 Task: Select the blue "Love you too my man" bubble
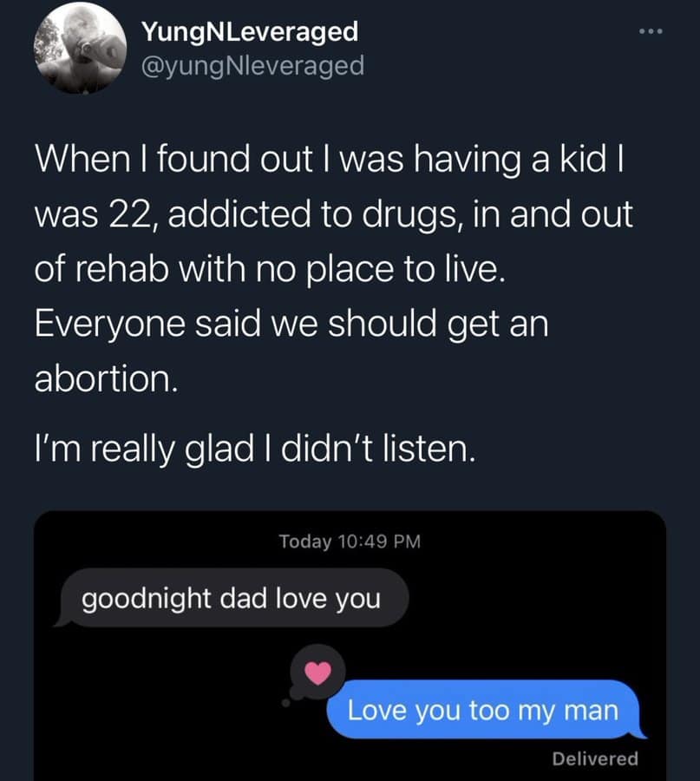pos(483,709)
